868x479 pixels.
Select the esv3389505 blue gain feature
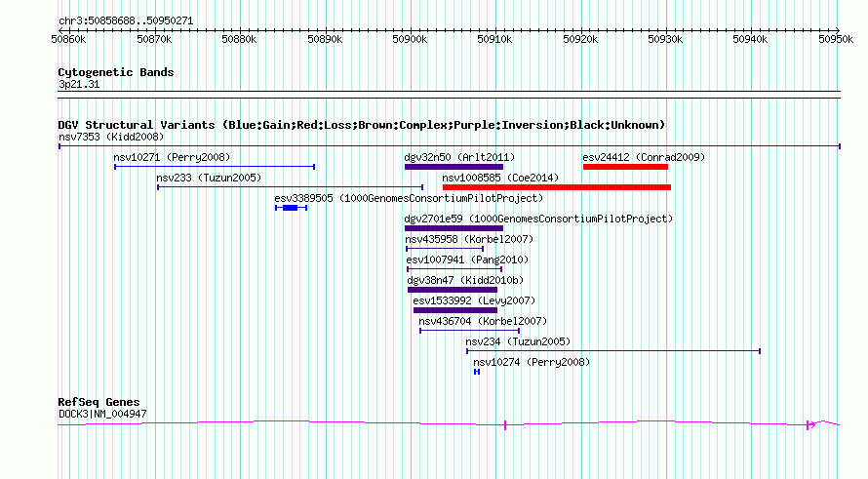292,208
